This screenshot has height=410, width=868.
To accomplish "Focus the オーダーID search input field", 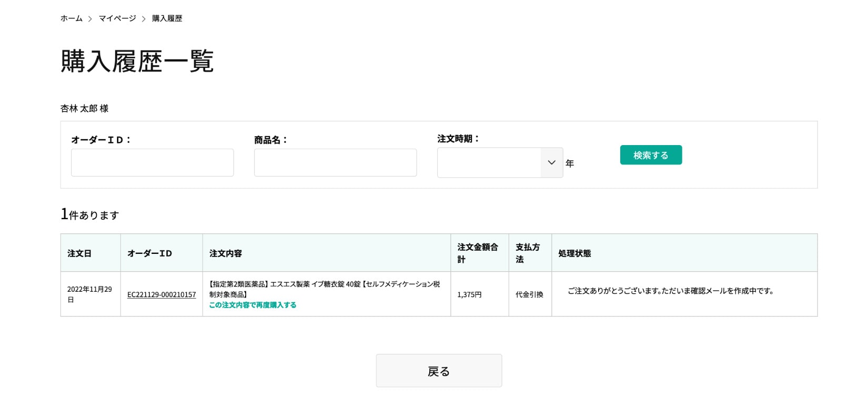I will (x=152, y=162).
